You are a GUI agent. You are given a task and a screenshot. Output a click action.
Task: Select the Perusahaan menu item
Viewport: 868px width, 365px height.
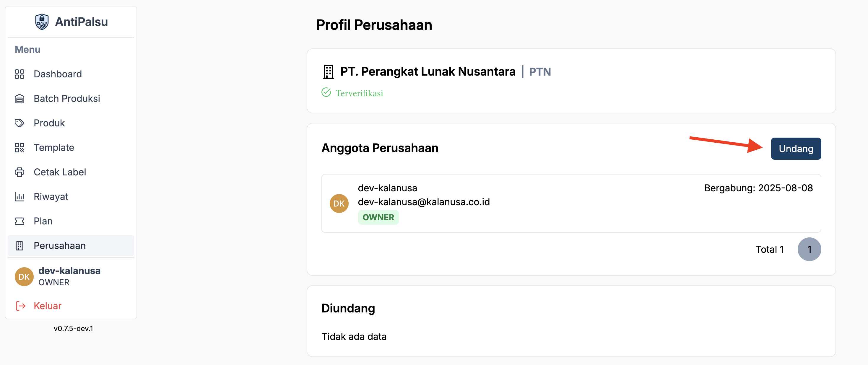click(60, 246)
